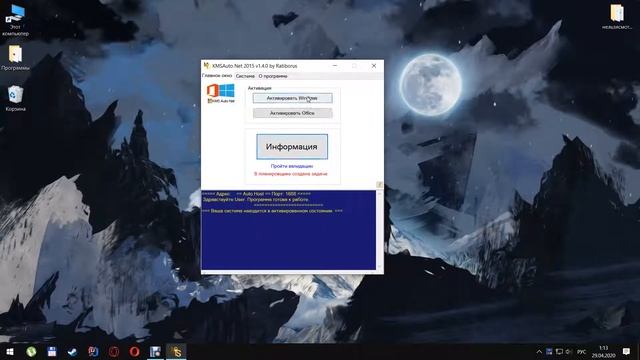640x360 pixels.
Task: Open the large Информация button
Action: [x=292, y=147]
